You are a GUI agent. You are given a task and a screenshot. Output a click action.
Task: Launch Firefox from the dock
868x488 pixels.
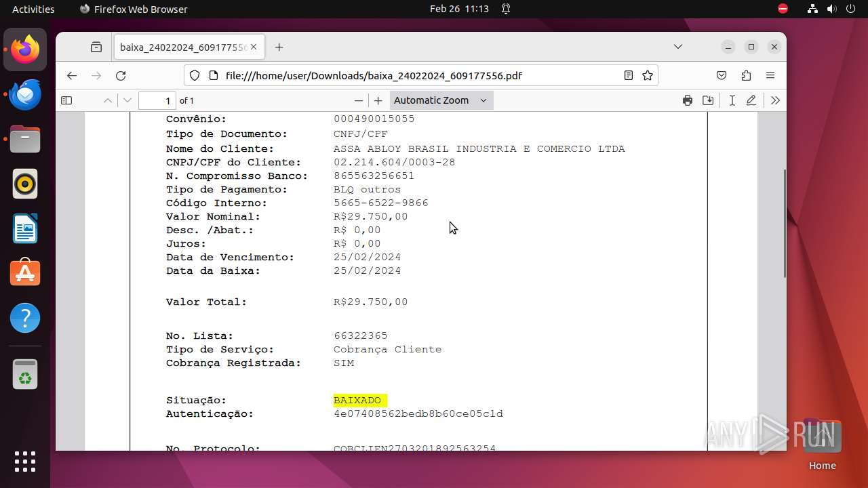25,49
